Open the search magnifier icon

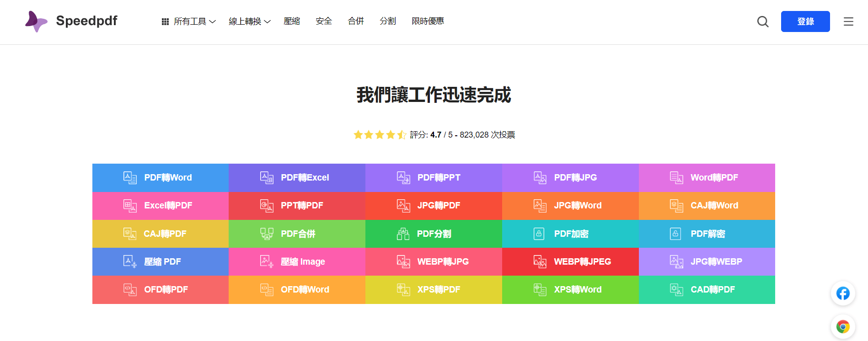[763, 21]
